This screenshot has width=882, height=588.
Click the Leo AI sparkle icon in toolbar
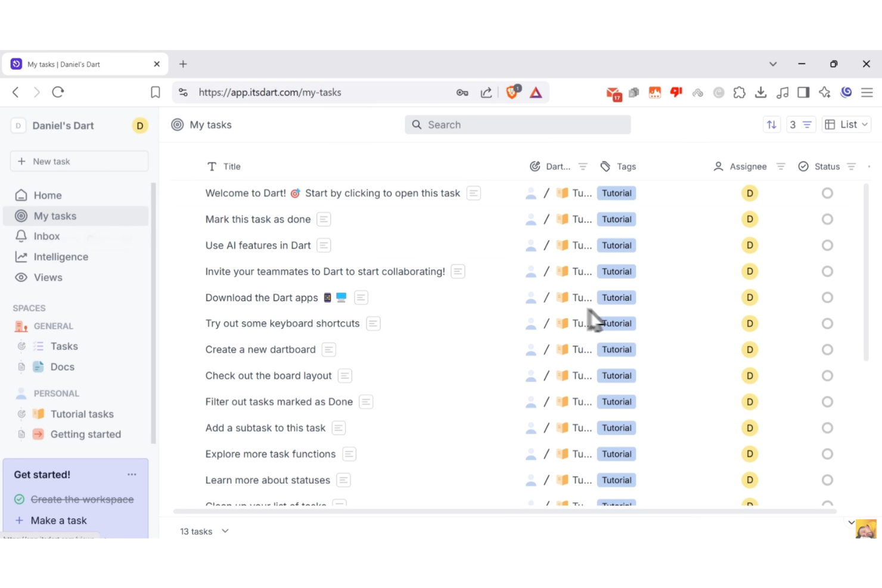825,92
